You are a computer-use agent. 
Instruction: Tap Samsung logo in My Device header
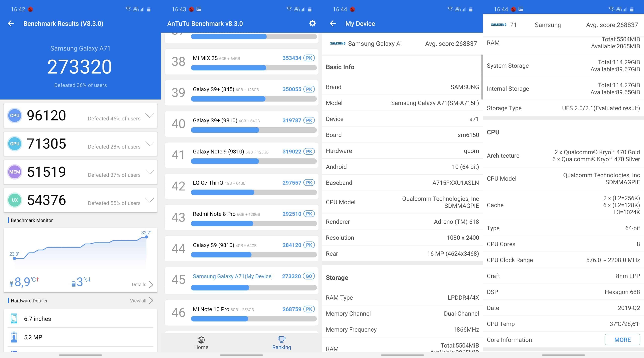[x=338, y=43]
